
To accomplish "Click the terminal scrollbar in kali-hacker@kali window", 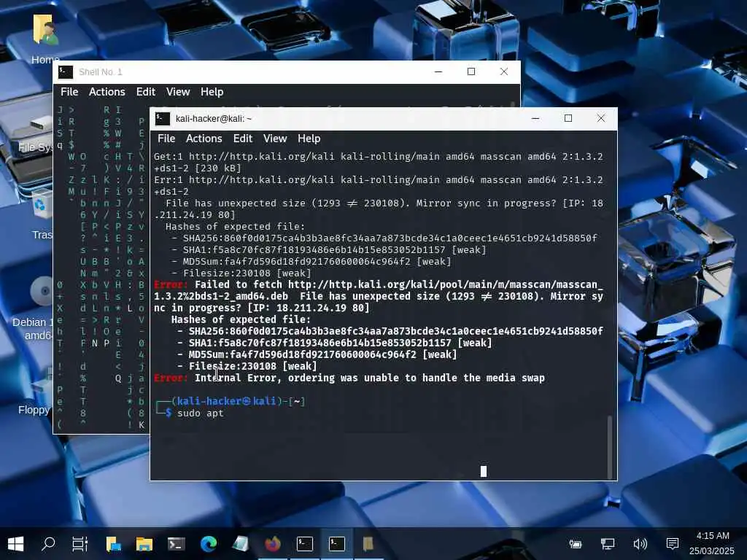I will point(609,447).
